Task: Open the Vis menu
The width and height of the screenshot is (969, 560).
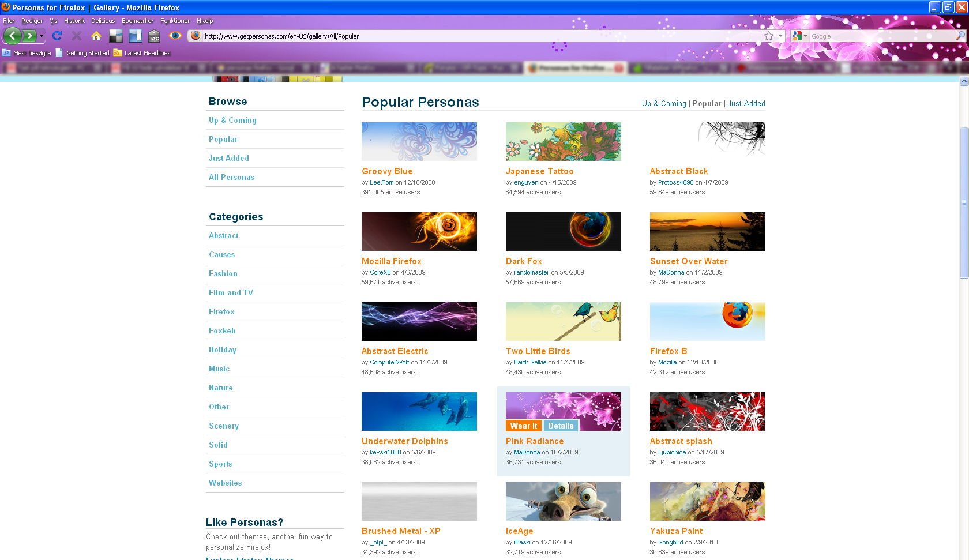Action: point(54,21)
